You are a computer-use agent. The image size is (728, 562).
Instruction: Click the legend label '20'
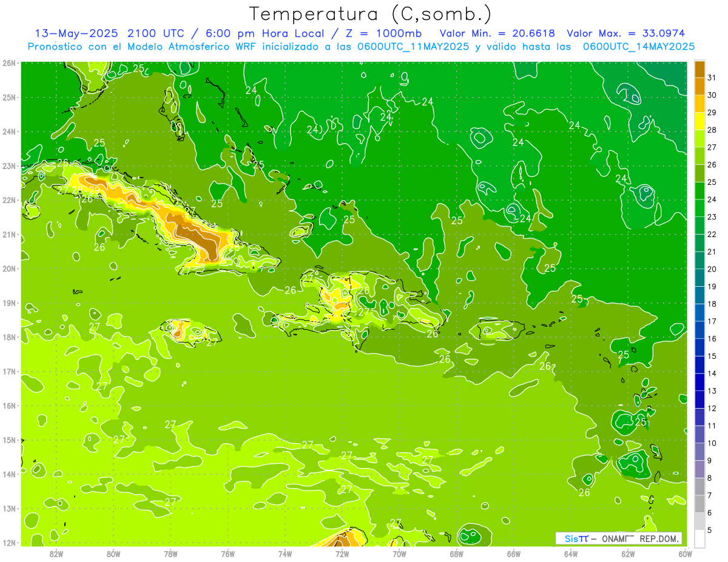pos(712,269)
